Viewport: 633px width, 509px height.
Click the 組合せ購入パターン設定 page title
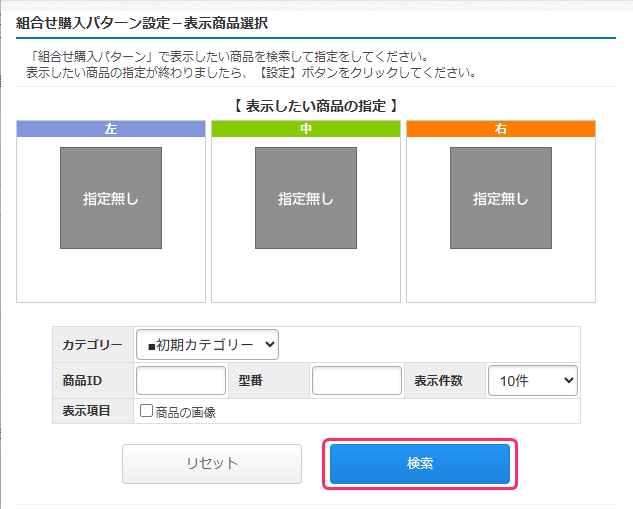click(142, 21)
